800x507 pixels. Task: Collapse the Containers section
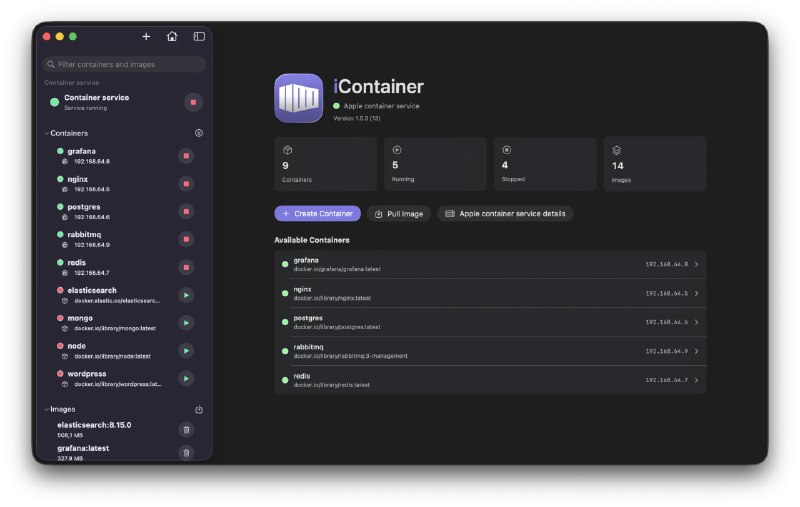46,133
